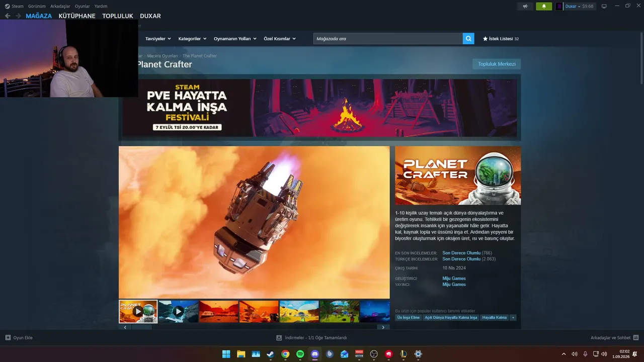The height and width of the screenshot is (362, 644).
Task: Show hidden system tray icons chevron
Action: click(x=563, y=354)
